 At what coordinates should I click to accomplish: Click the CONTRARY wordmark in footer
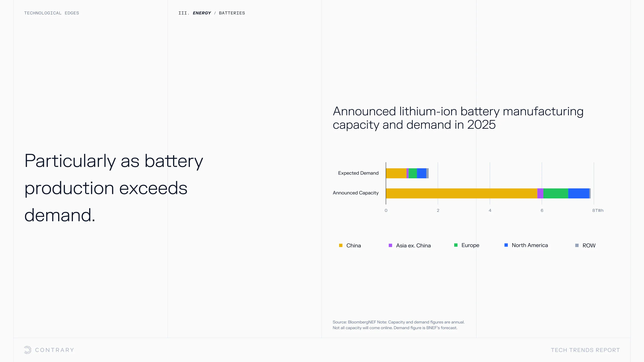55,350
